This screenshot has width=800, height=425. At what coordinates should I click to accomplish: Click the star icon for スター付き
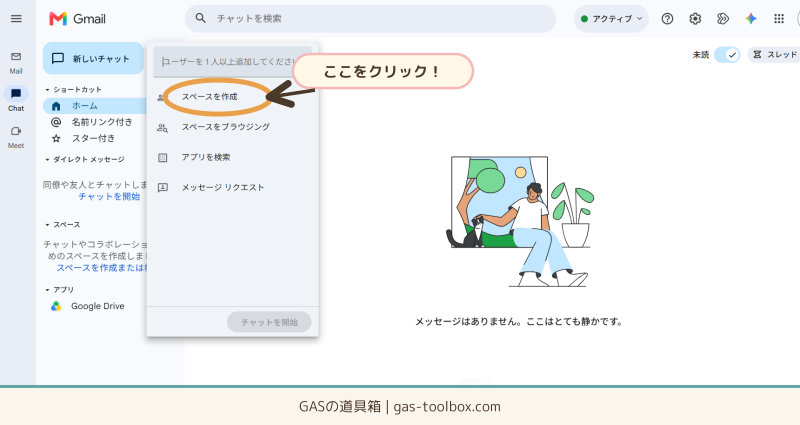click(56, 138)
